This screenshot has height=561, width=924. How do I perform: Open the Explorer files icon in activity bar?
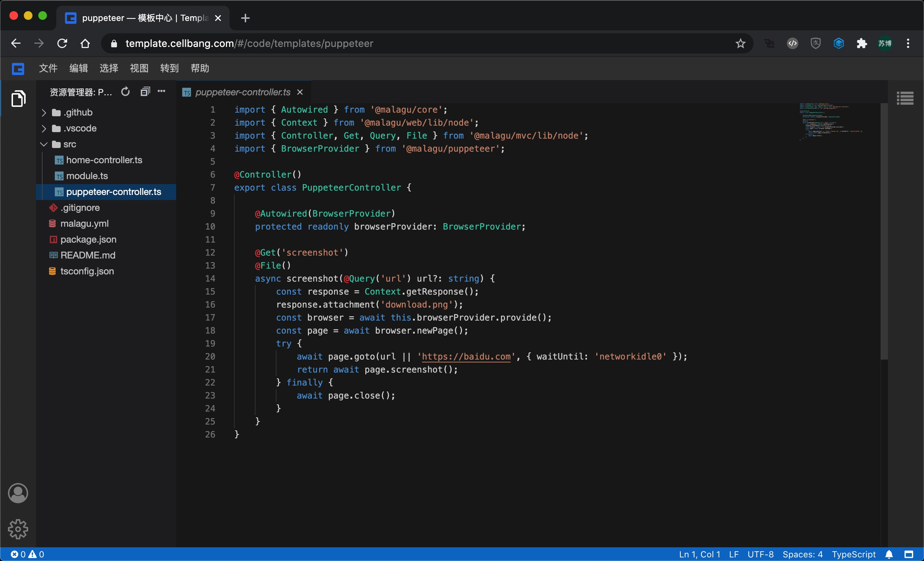pyautogui.click(x=18, y=98)
